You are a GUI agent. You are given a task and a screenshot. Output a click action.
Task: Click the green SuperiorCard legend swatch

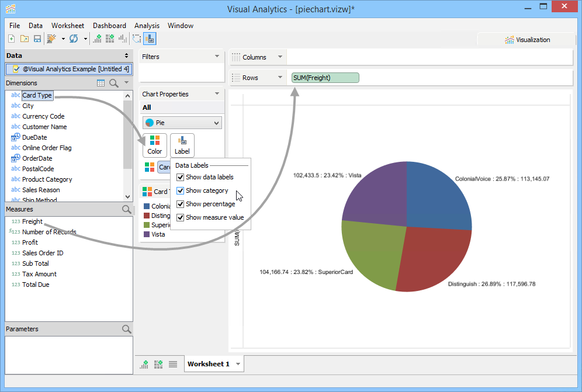click(147, 225)
